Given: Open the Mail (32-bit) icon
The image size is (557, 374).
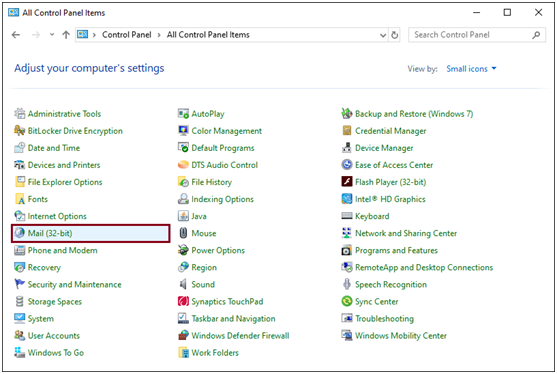Looking at the screenshot, I should [x=20, y=233].
